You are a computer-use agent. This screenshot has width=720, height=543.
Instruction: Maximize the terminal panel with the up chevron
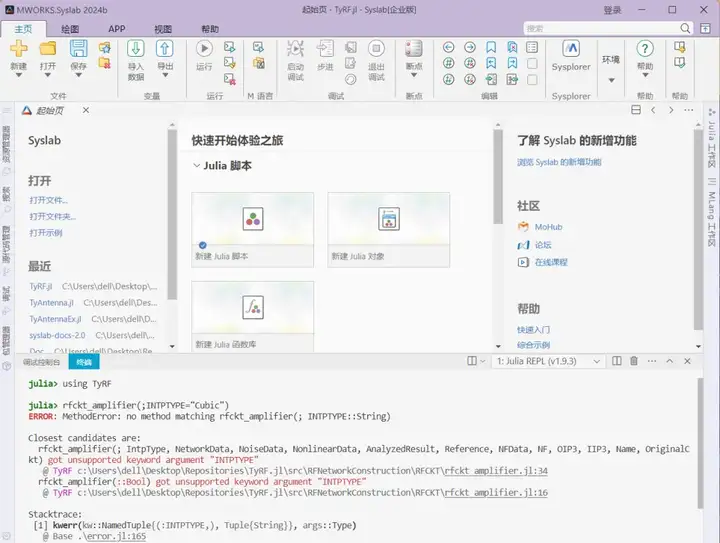[x=669, y=361]
